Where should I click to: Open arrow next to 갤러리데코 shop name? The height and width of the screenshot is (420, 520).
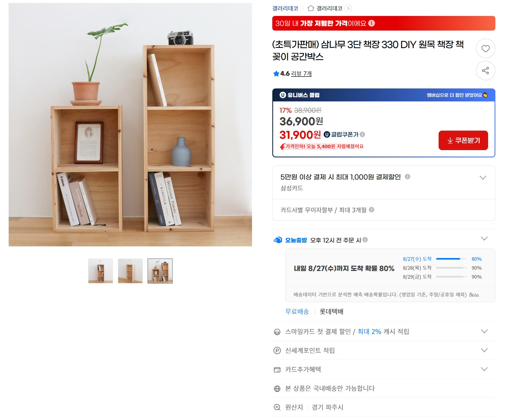pos(349,8)
